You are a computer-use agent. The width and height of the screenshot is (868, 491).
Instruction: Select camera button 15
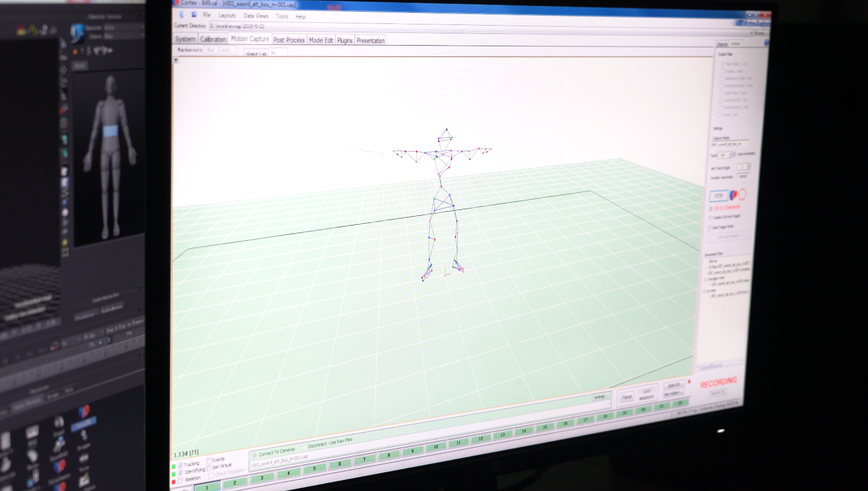tap(545, 427)
